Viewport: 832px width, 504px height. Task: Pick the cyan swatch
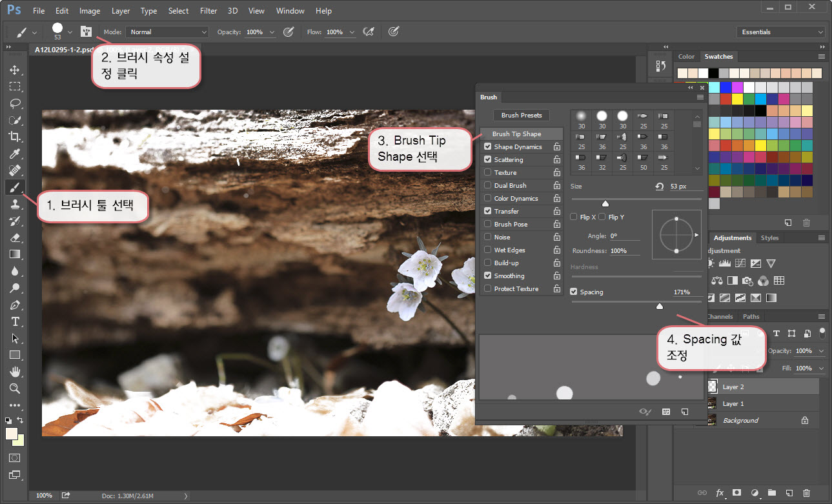pyautogui.click(x=714, y=87)
